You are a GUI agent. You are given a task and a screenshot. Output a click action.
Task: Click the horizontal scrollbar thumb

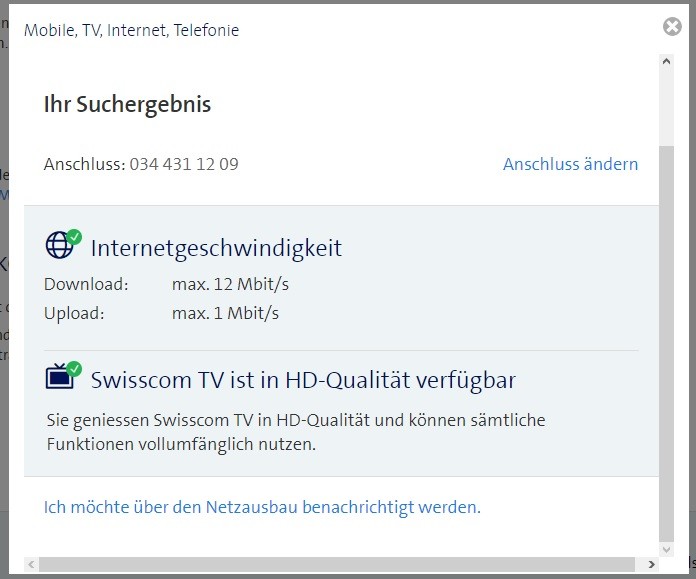pos(336,564)
